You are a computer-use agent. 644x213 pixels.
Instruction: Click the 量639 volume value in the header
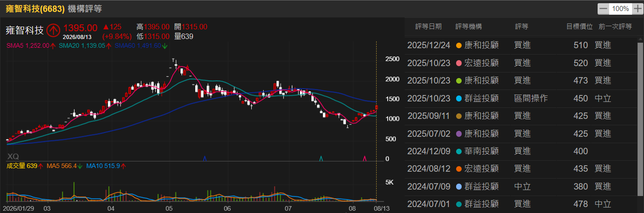[184, 36]
